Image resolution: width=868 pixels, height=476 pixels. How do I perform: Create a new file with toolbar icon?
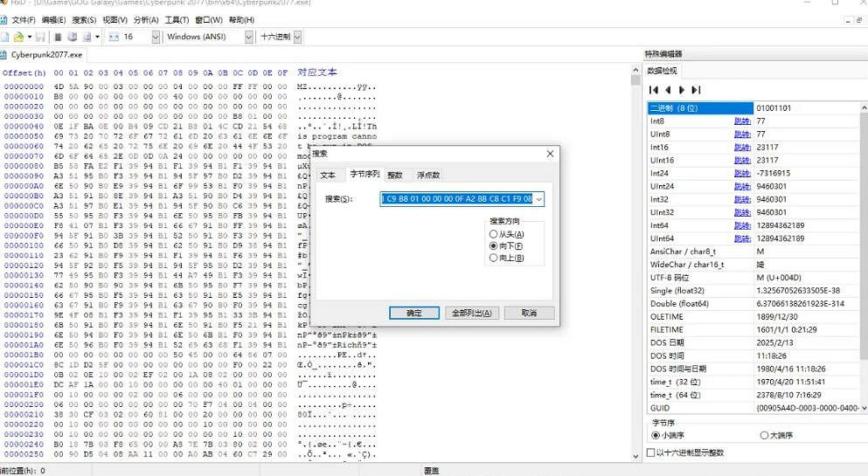[4, 37]
